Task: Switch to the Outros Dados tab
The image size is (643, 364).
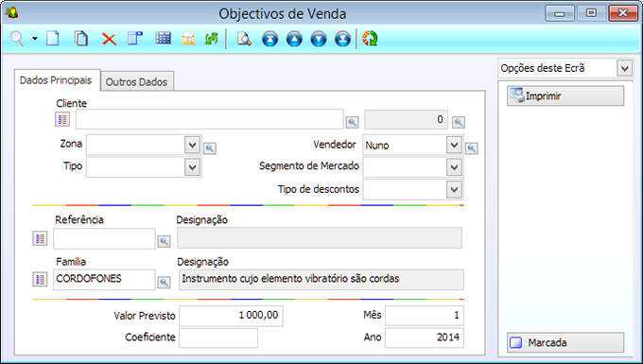Action: click(136, 81)
